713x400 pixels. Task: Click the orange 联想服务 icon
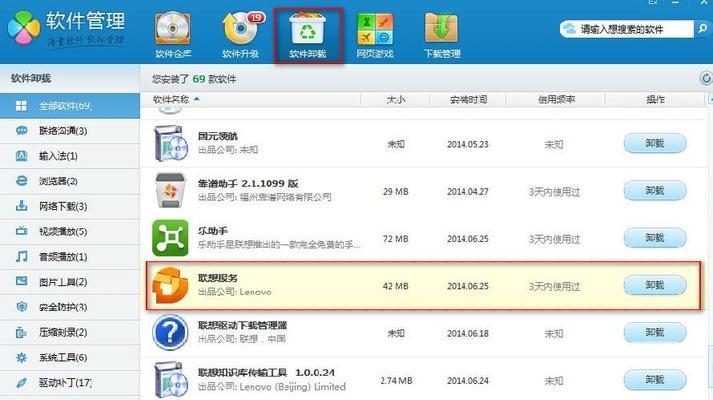pyautogui.click(x=170, y=285)
